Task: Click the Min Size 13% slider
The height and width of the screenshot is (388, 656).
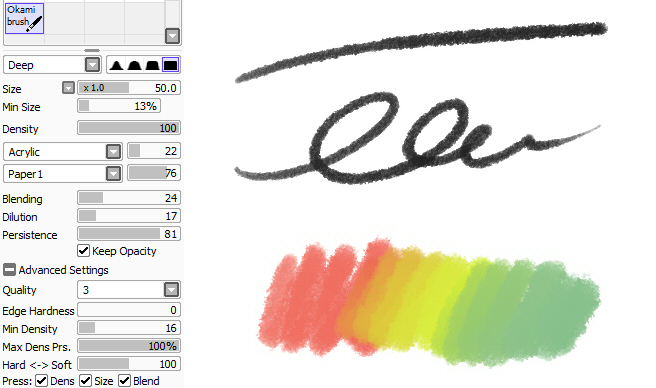Action: click(x=119, y=106)
